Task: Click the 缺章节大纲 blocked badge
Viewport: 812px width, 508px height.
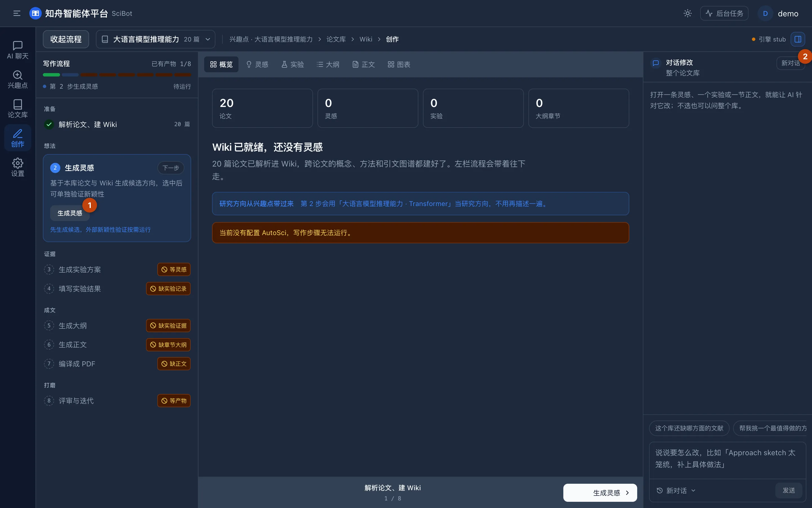Action: click(x=168, y=345)
